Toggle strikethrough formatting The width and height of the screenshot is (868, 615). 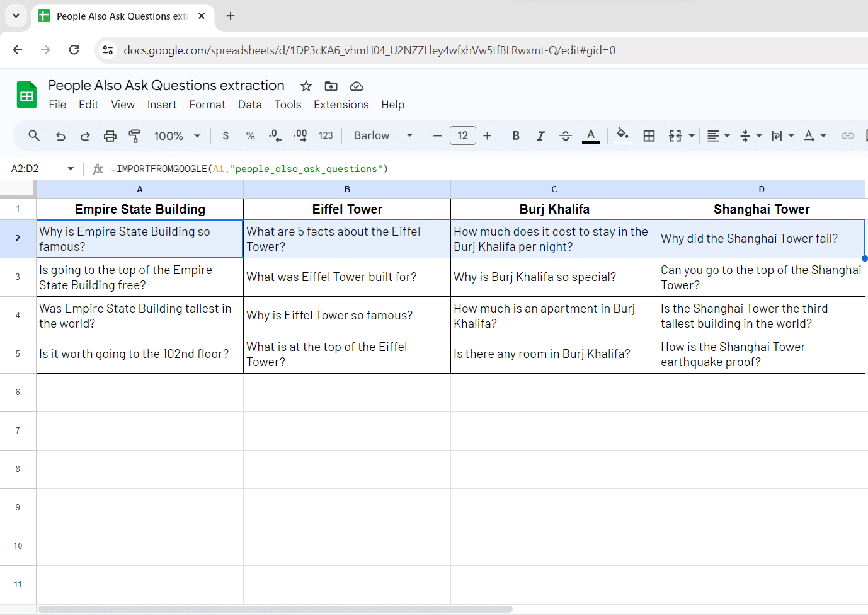click(566, 135)
